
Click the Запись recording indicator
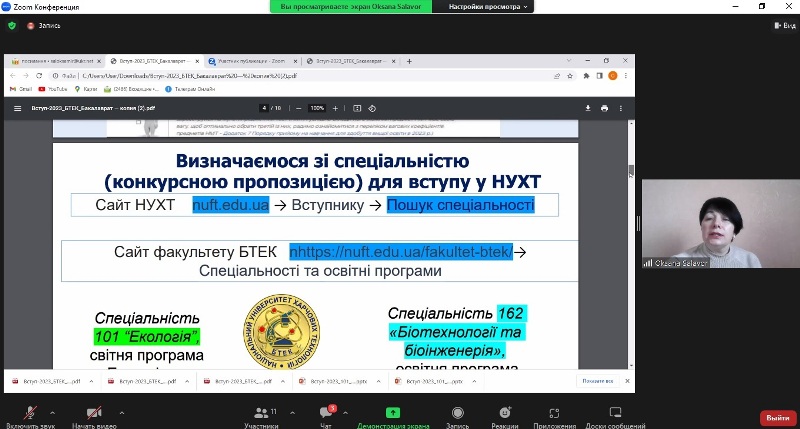[x=44, y=26]
